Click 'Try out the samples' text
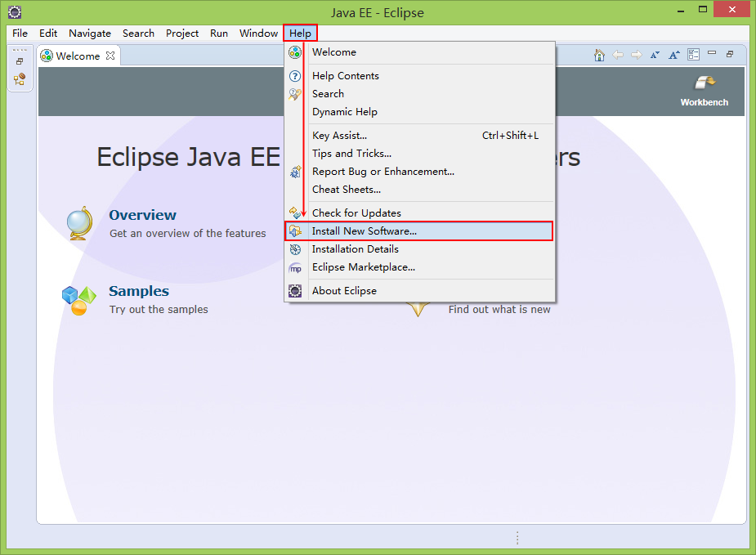The height and width of the screenshot is (555, 756). 159,310
